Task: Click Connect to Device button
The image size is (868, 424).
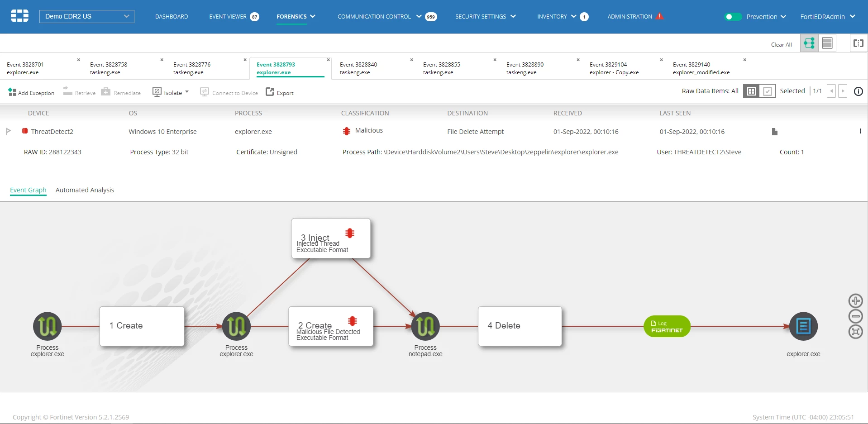Action: pos(229,92)
